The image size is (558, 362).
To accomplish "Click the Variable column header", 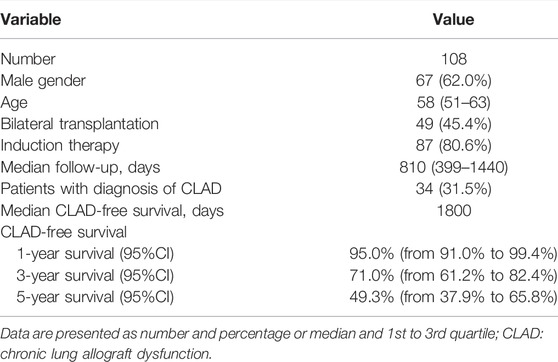I will pos(31,19).
